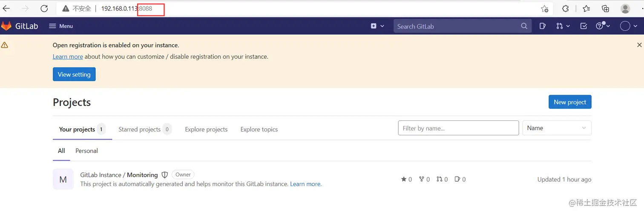Click the Updated 1 hour ago text
Screen dimensions: 644x214
[x=564, y=180]
